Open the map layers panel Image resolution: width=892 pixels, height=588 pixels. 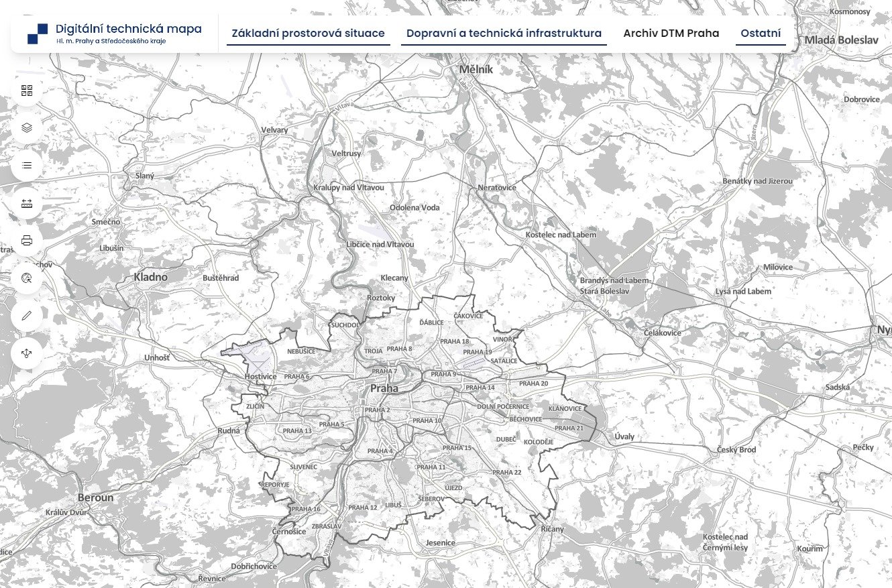[x=27, y=128]
